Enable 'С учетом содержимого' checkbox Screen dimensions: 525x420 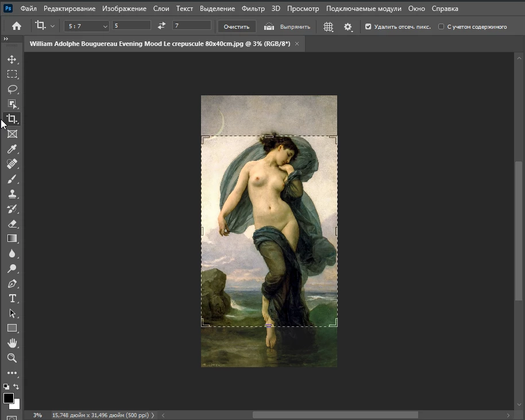(441, 26)
